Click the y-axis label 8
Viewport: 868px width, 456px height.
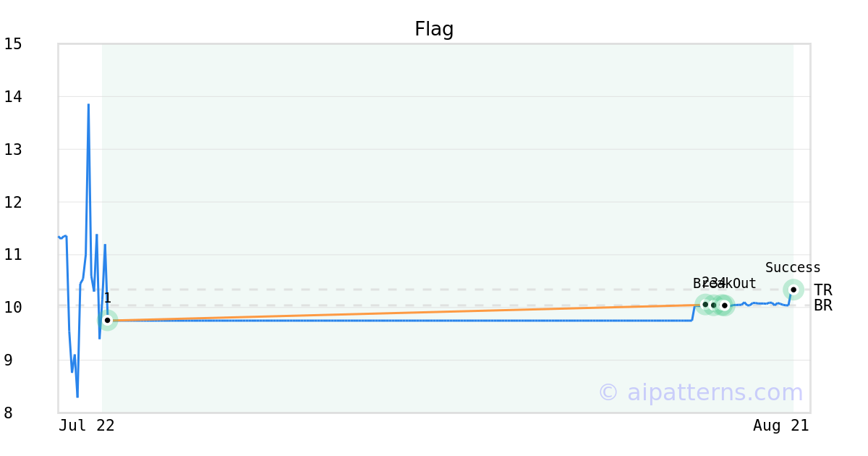click(x=8, y=413)
